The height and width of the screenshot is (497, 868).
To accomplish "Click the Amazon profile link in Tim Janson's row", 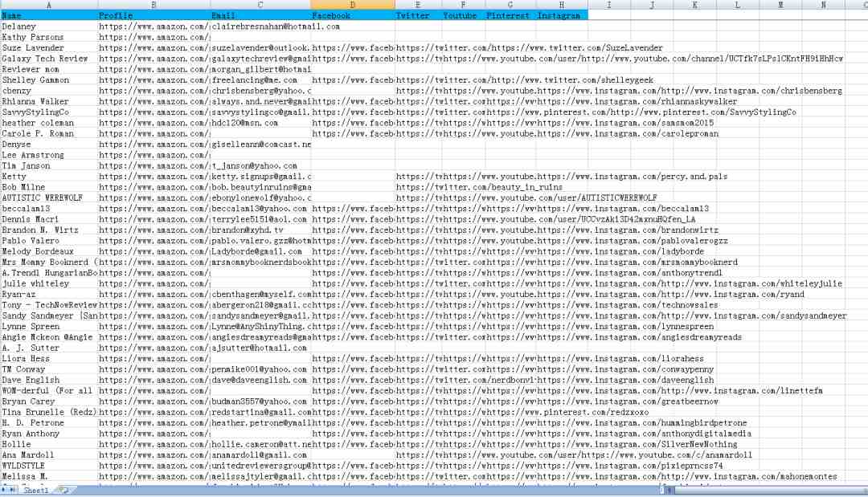I will (x=154, y=166).
